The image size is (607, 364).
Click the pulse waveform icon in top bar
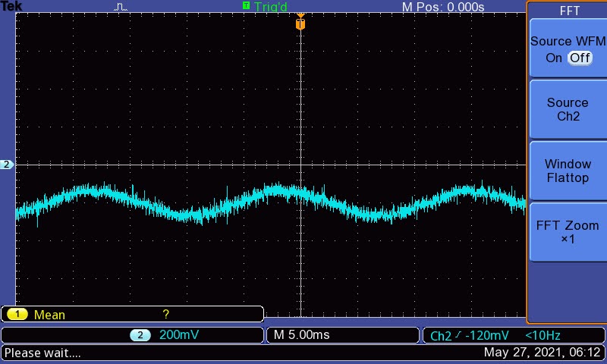121,7
